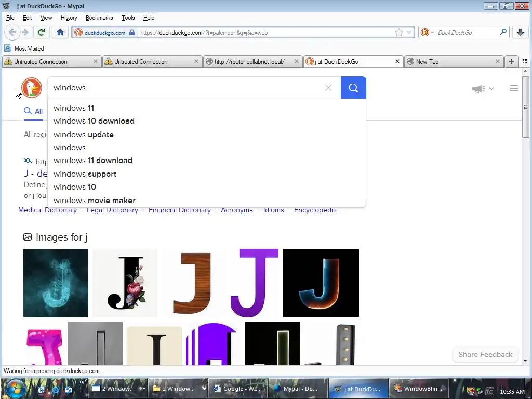Image resolution: width=532 pixels, height=399 pixels.
Task: Close the first Untrusted Connection tab
Action: click(x=96, y=61)
